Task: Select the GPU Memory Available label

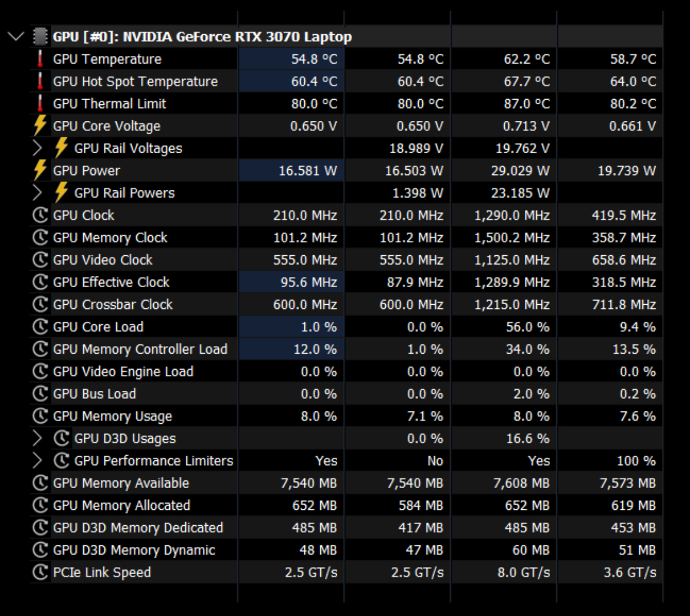Action: tap(120, 483)
